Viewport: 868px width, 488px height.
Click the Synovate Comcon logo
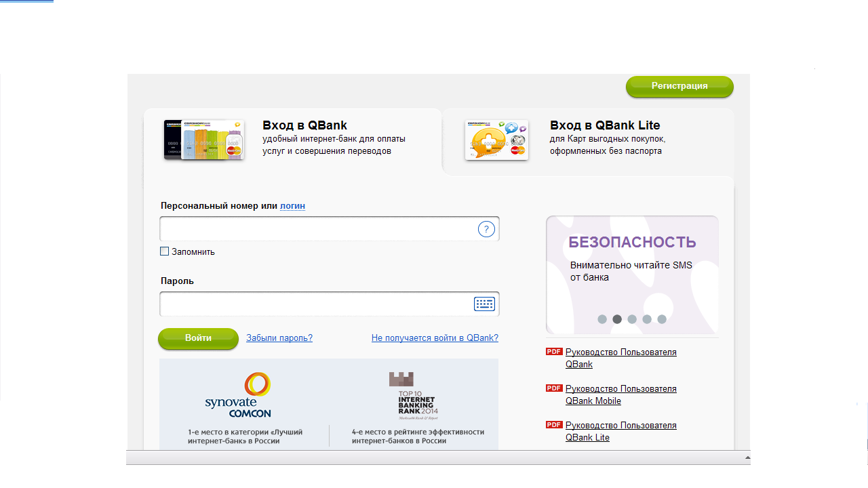tap(238, 395)
